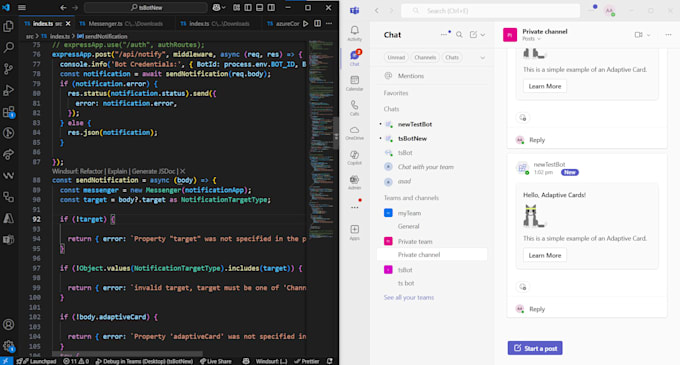Open meeting options dropdown beside video icon
This screenshot has height=365, width=680.
649,35
